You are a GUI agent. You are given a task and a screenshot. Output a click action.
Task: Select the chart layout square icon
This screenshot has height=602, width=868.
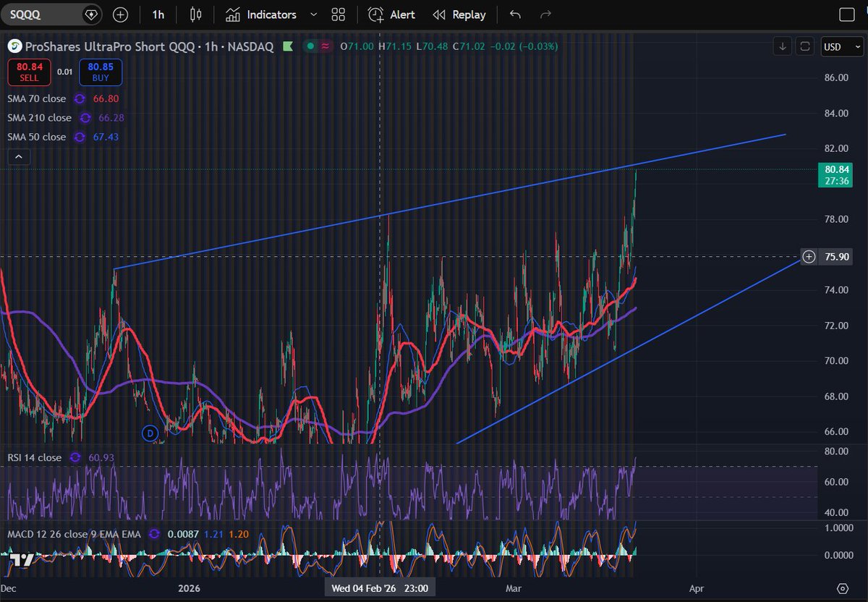tap(846, 14)
